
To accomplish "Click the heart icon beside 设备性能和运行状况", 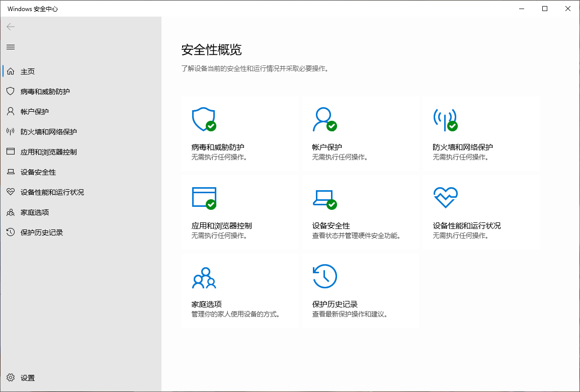I will (11, 192).
